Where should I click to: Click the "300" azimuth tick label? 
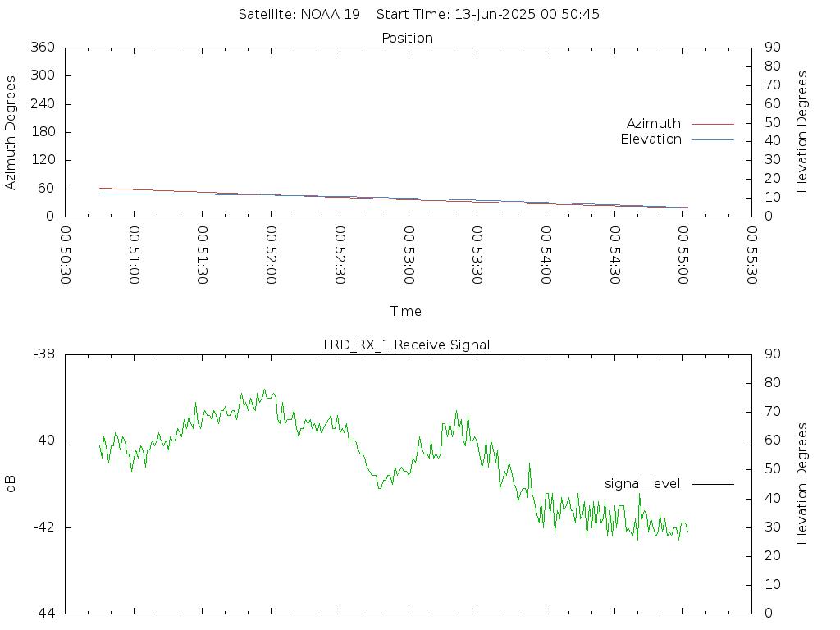[43, 75]
